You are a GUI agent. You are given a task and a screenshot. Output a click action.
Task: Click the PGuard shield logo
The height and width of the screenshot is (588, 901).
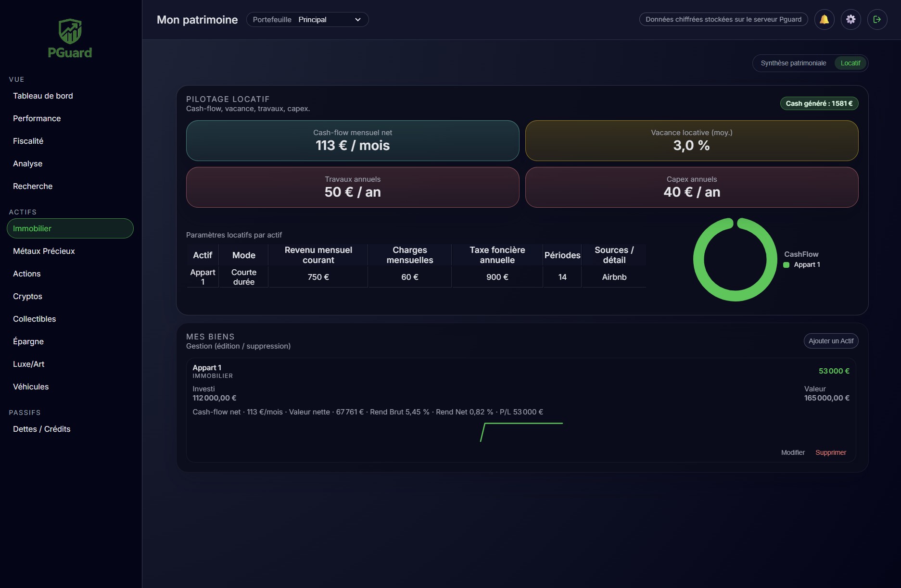(x=70, y=32)
